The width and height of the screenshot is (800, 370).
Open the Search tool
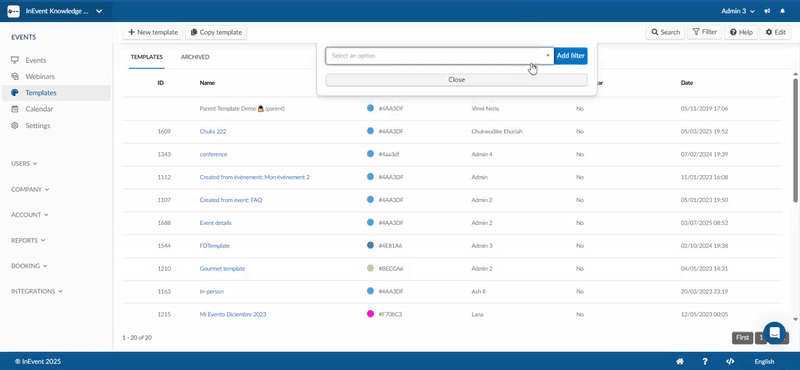[665, 32]
